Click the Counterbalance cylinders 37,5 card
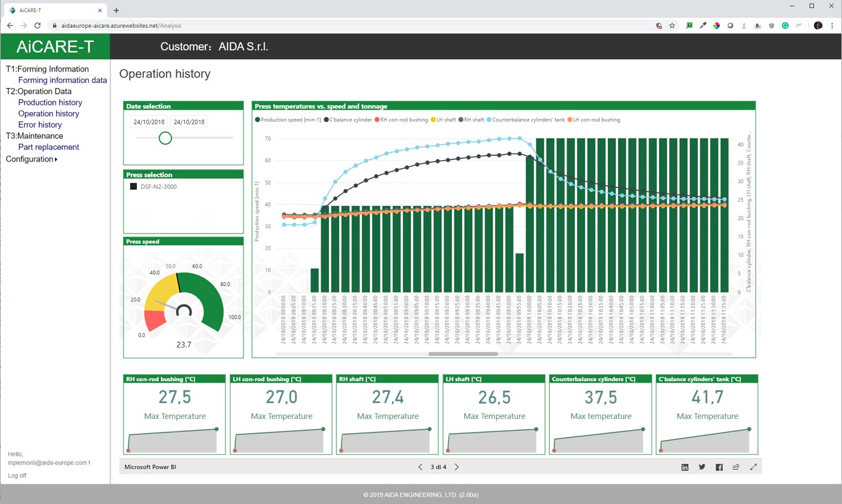The width and height of the screenshot is (842, 504). click(601, 415)
